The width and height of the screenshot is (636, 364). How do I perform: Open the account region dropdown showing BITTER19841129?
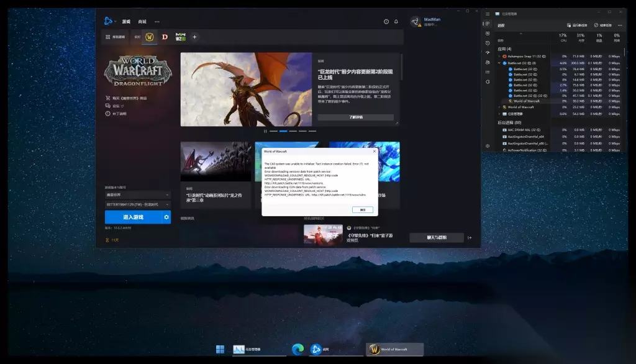(137, 204)
